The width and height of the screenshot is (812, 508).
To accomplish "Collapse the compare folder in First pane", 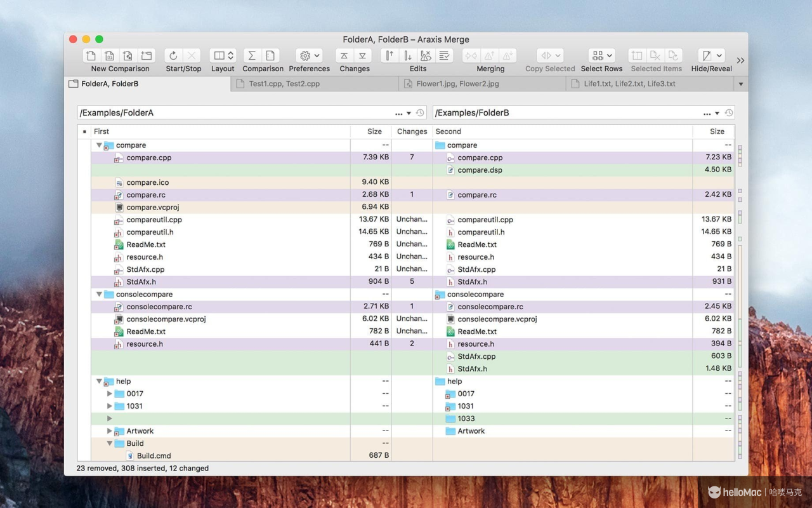I will [99, 145].
